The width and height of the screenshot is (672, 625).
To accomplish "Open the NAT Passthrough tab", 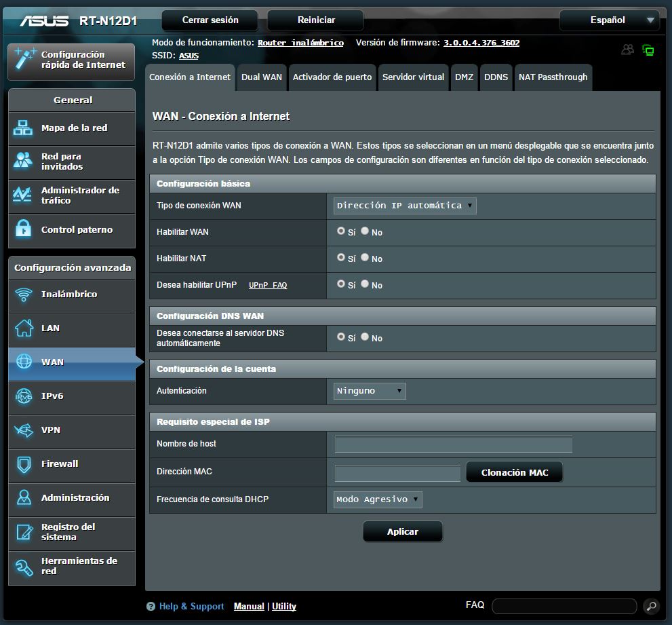I will coord(553,77).
